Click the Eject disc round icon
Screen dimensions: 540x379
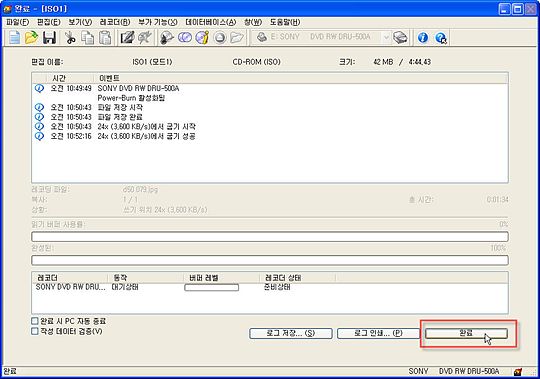coord(220,38)
